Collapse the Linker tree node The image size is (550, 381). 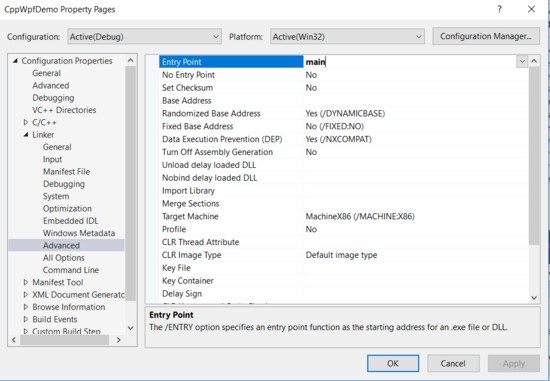[26, 135]
